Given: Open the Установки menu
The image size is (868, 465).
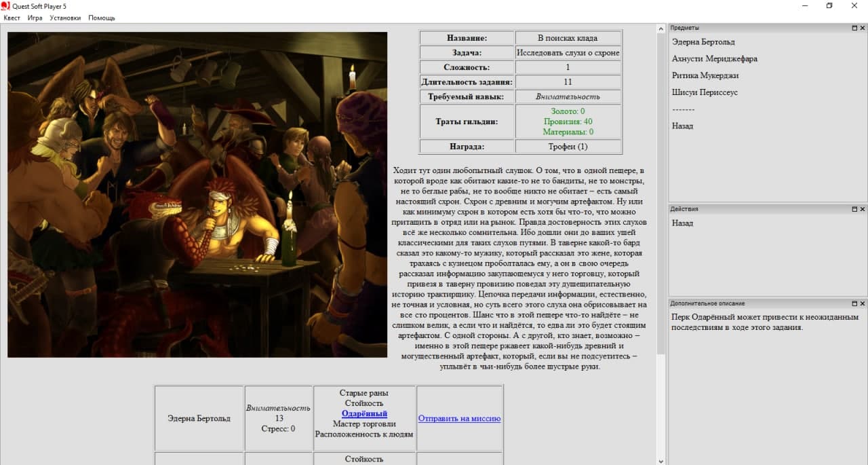Looking at the screenshot, I should (65, 18).
